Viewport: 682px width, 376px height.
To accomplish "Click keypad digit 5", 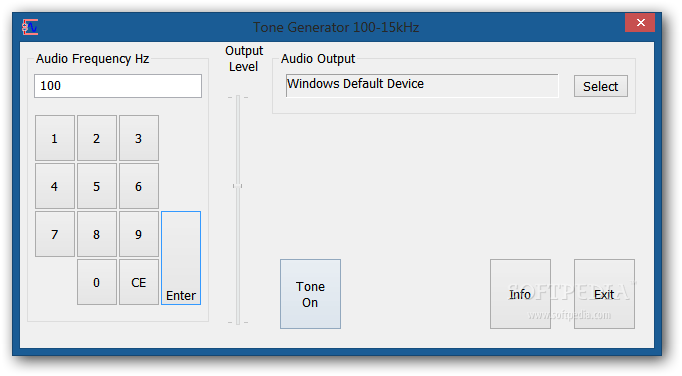I will click(x=97, y=186).
